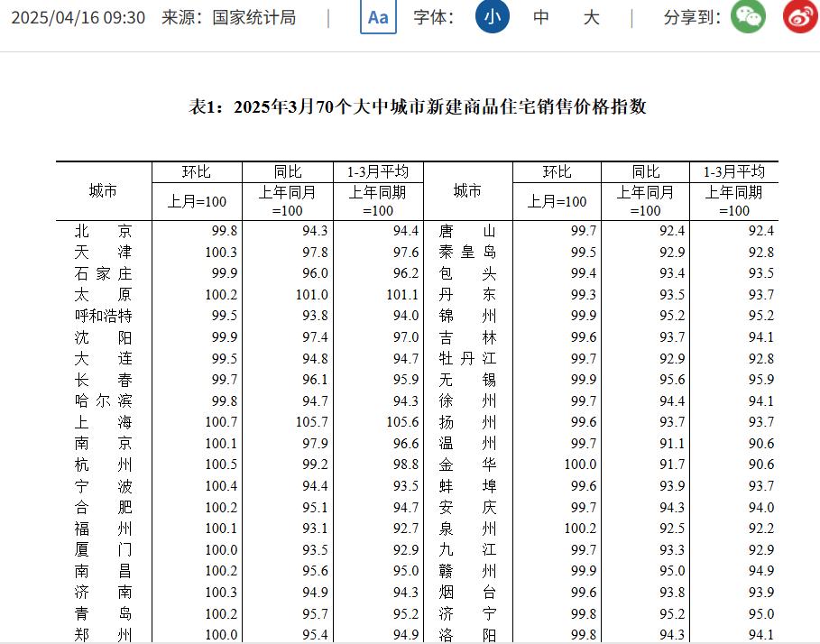This screenshot has width=820, height=644.
Task: Select the city cell 安庆
Action: pos(467,507)
